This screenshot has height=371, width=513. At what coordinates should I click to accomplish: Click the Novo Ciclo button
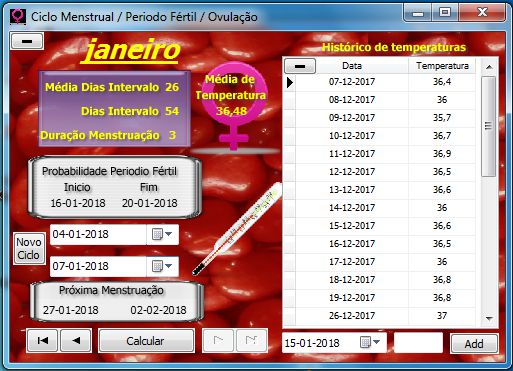coord(29,249)
